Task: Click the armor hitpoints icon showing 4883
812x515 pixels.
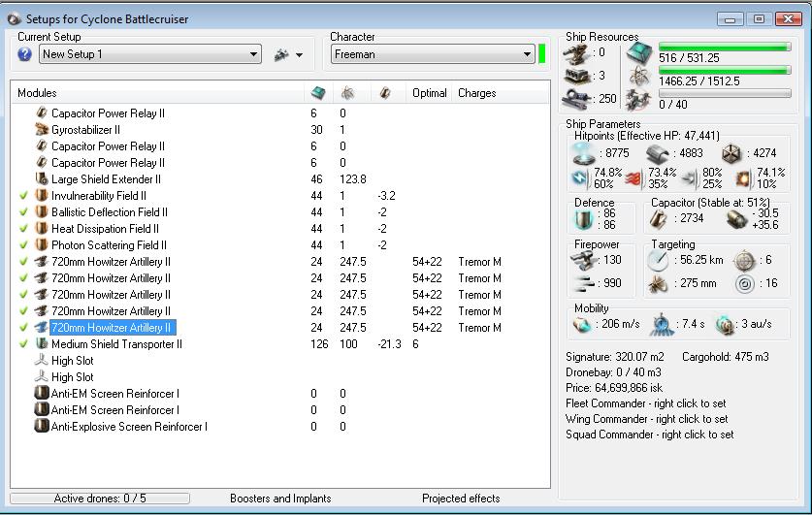Action: tap(658, 153)
